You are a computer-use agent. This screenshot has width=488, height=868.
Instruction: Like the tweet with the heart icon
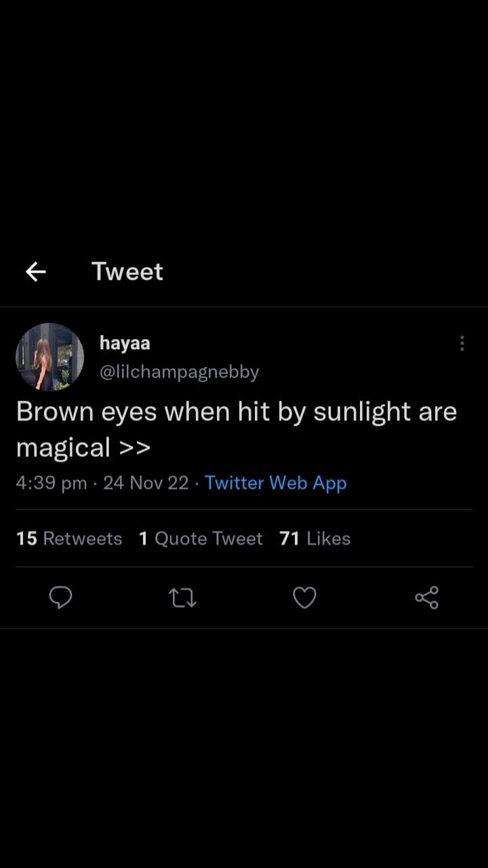[304, 597]
